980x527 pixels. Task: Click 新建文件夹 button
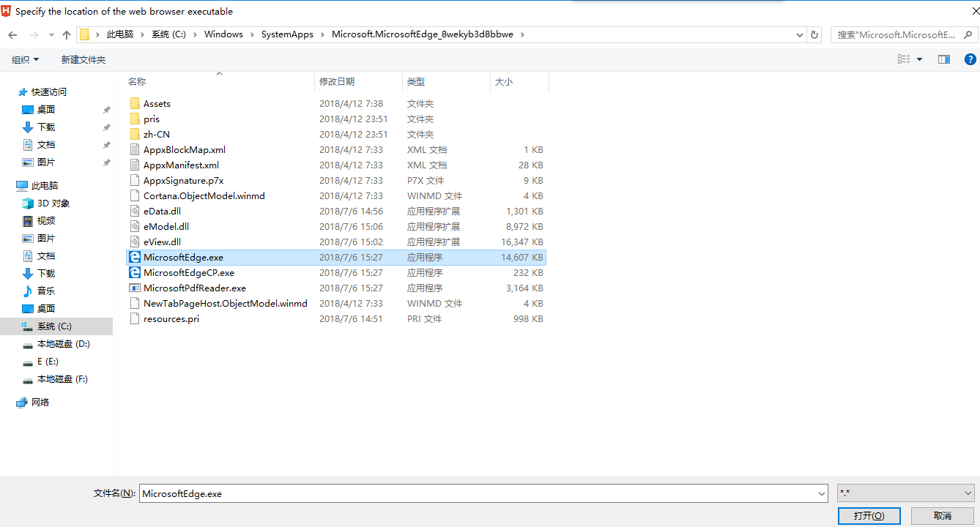pyautogui.click(x=83, y=59)
